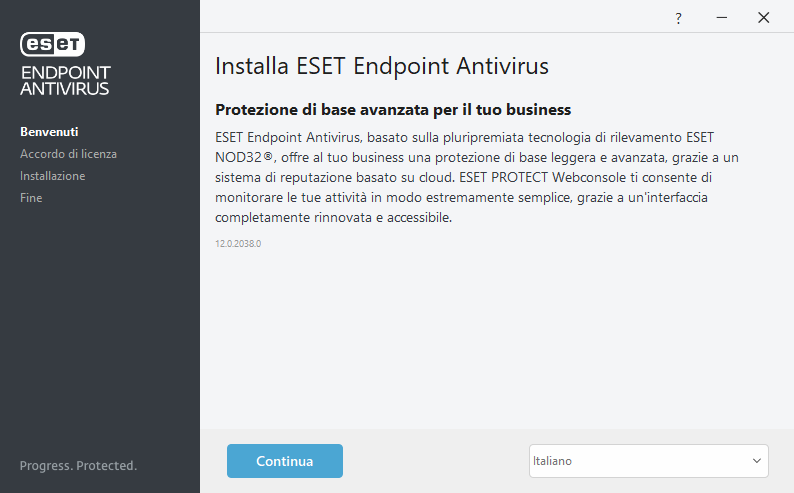Close the ESET installer window

click(x=764, y=18)
